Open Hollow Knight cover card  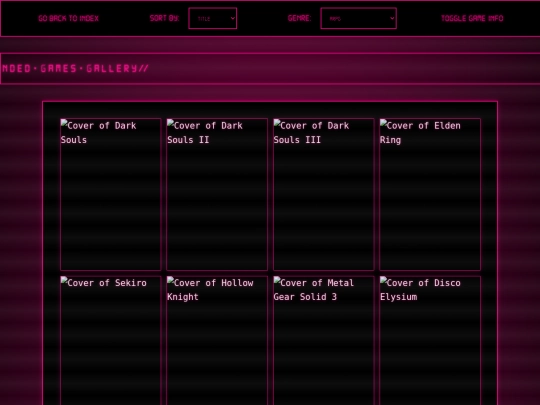click(x=217, y=340)
